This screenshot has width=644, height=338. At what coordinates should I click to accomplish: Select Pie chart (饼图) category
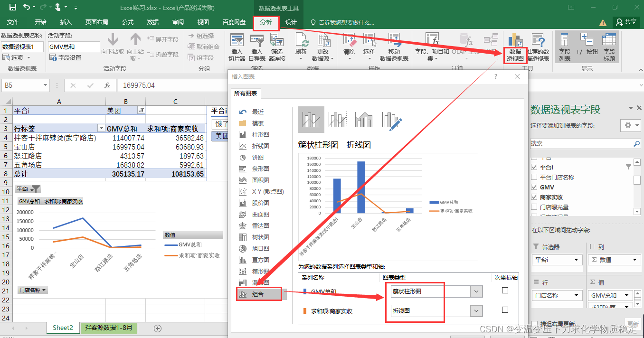(258, 157)
